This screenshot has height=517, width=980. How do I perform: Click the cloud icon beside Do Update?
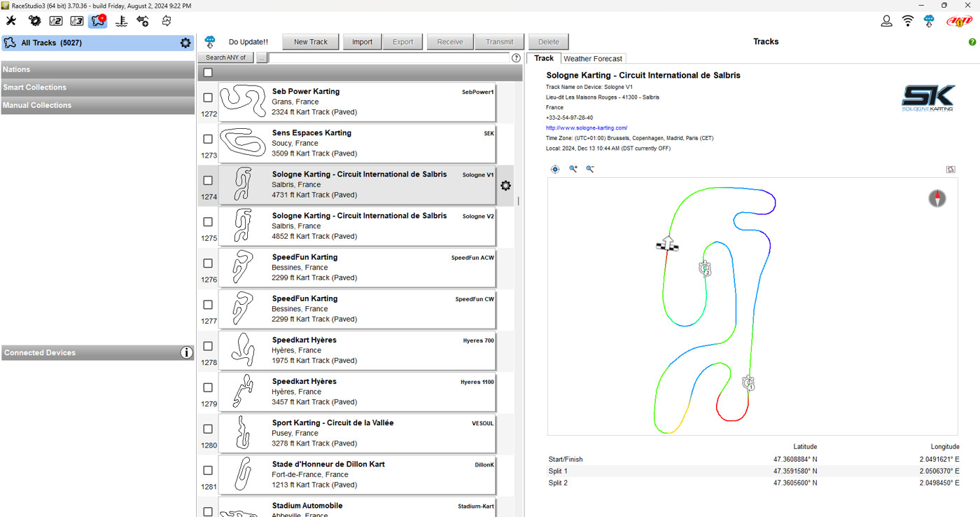point(210,42)
